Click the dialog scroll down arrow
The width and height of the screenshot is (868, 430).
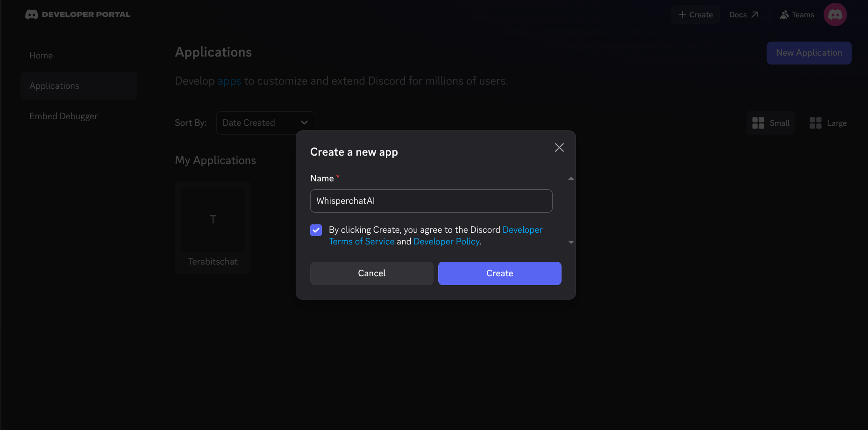[571, 242]
